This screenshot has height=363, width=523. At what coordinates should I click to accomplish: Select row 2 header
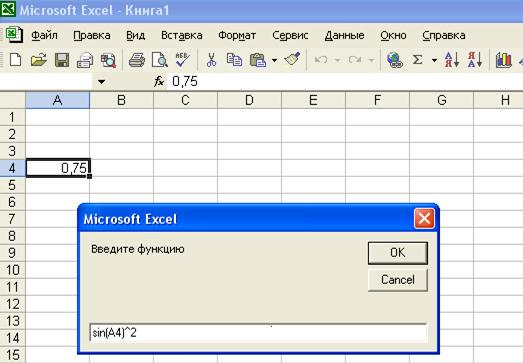click(x=12, y=134)
